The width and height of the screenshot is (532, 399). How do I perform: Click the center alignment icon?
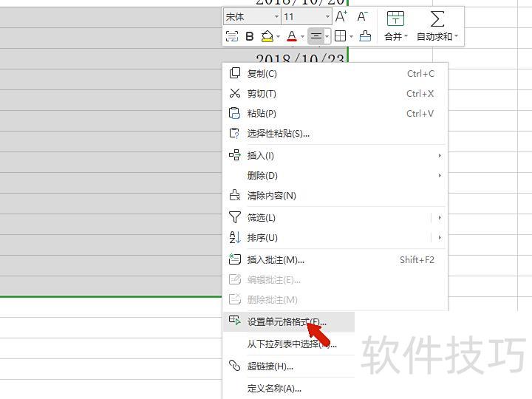coord(316,36)
